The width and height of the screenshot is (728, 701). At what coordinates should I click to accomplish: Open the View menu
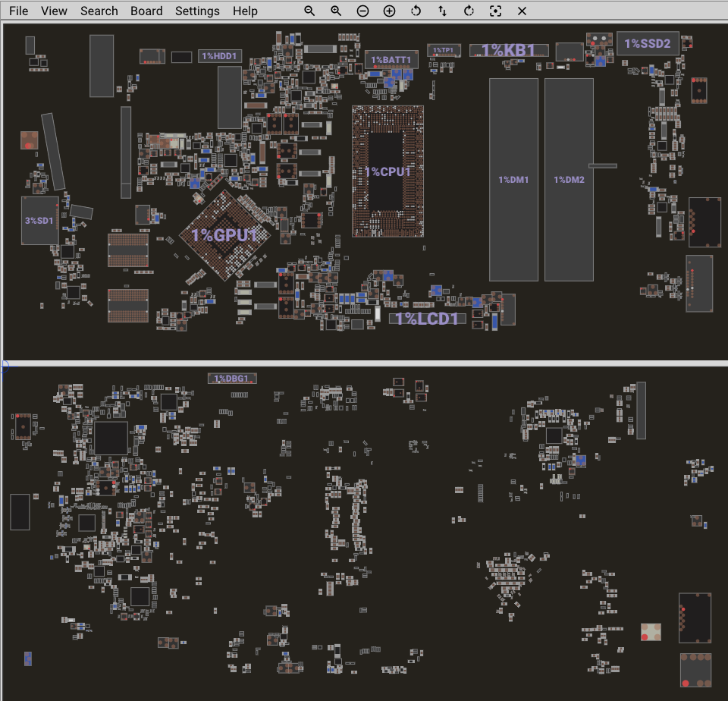pos(54,11)
